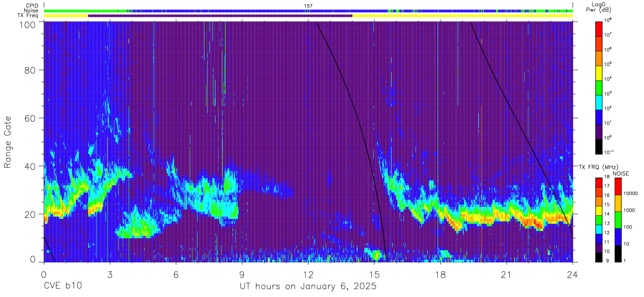Click the Noise row label at top left
Screen dimensions: 644x297
[31, 10]
